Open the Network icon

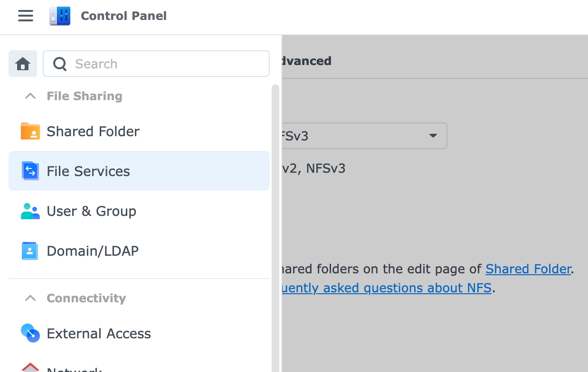(x=30, y=368)
